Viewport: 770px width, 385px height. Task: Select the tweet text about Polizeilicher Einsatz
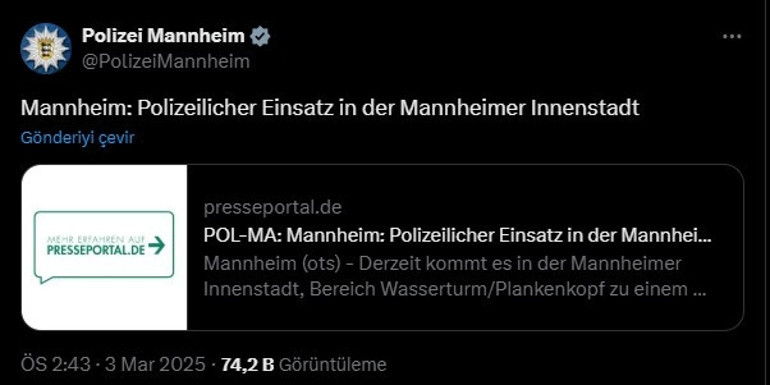(x=330, y=109)
